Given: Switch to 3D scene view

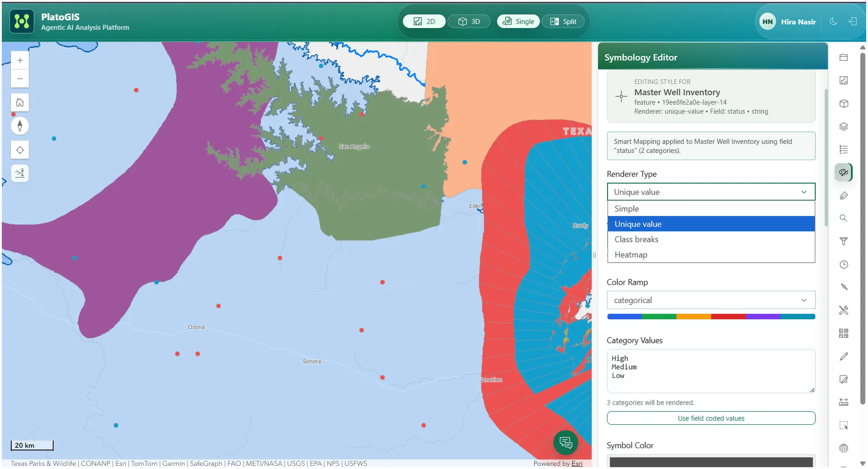Looking at the screenshot, I should [469, 21].
